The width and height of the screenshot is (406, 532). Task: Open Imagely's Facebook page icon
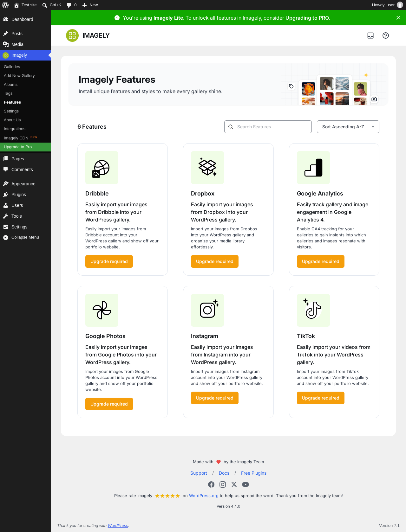coord(211,484)
